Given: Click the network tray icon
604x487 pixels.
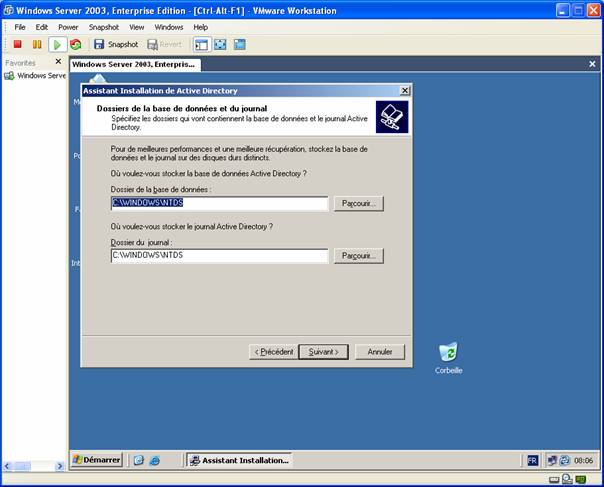Looking at the screenshot, I should click(x=552, y=460).
